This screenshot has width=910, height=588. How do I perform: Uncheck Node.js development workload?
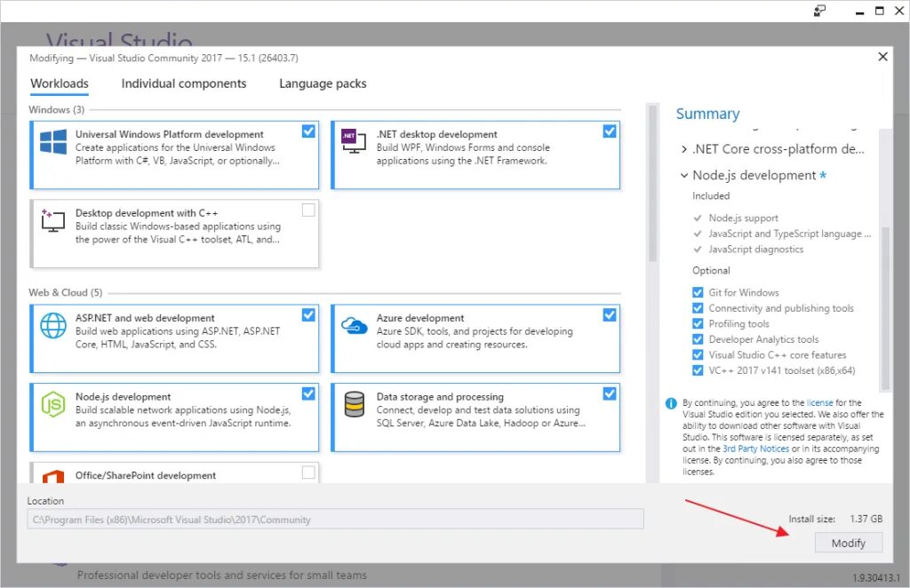coord(308,393)
